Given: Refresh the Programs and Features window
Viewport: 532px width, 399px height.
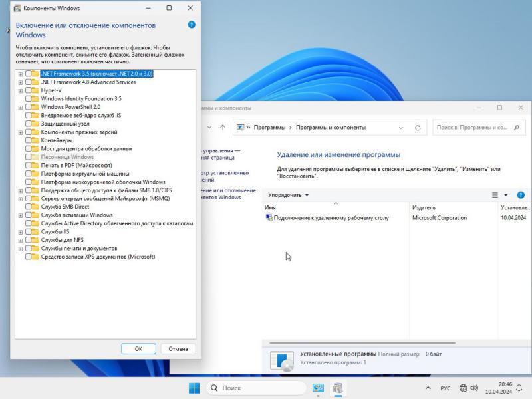Looking at the screenshot, I should 418,128.
